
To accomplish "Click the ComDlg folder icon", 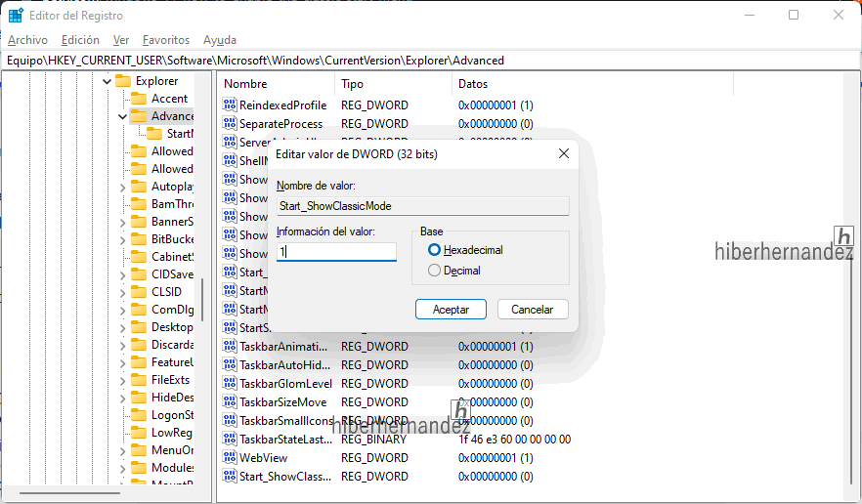I will click(139, 310).
